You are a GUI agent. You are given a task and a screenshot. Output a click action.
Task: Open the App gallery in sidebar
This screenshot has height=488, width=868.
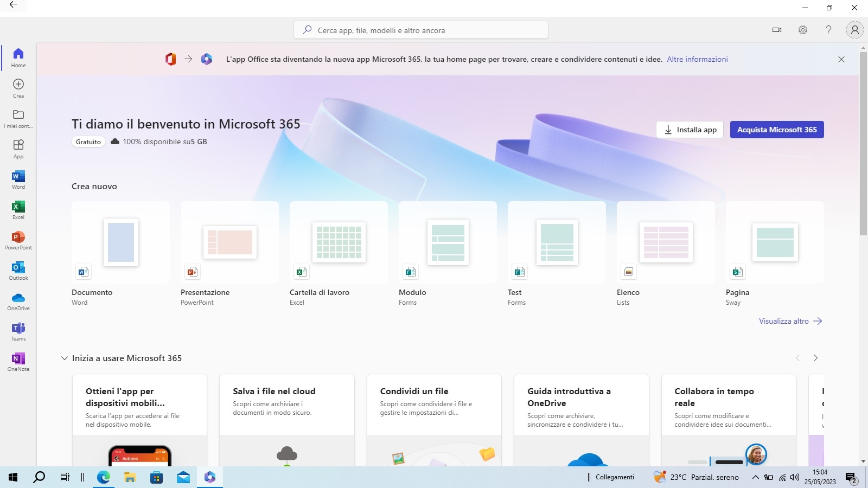(18, 149)
